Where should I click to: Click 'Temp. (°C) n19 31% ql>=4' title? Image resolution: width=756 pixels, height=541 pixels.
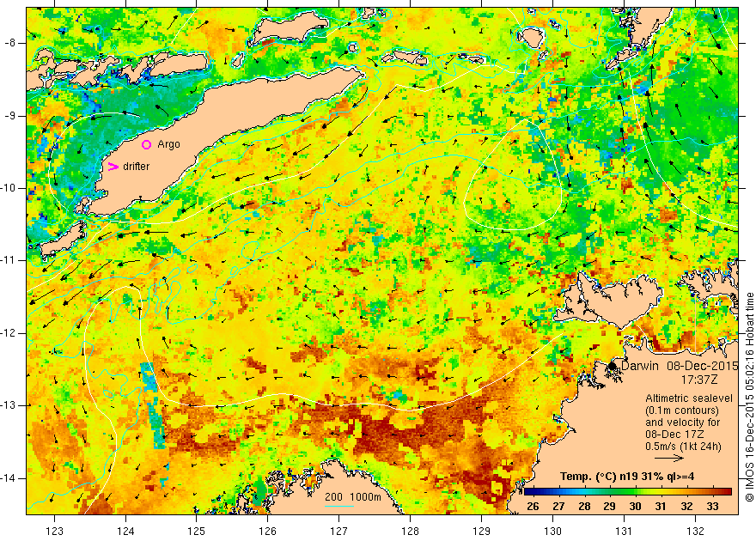[627, 477]
